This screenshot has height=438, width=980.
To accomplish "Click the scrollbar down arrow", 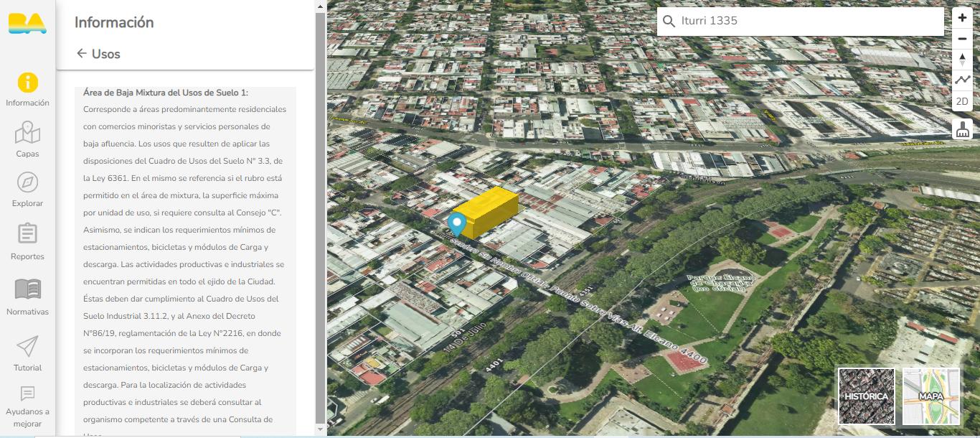I will [320, 429].
